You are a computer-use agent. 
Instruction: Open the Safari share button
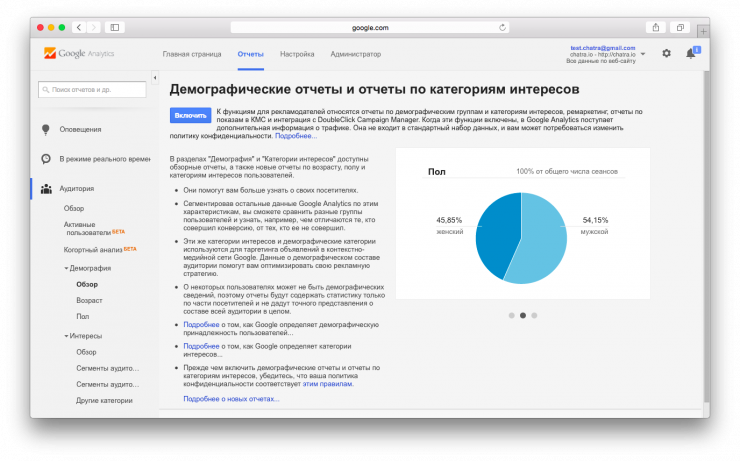656,27
